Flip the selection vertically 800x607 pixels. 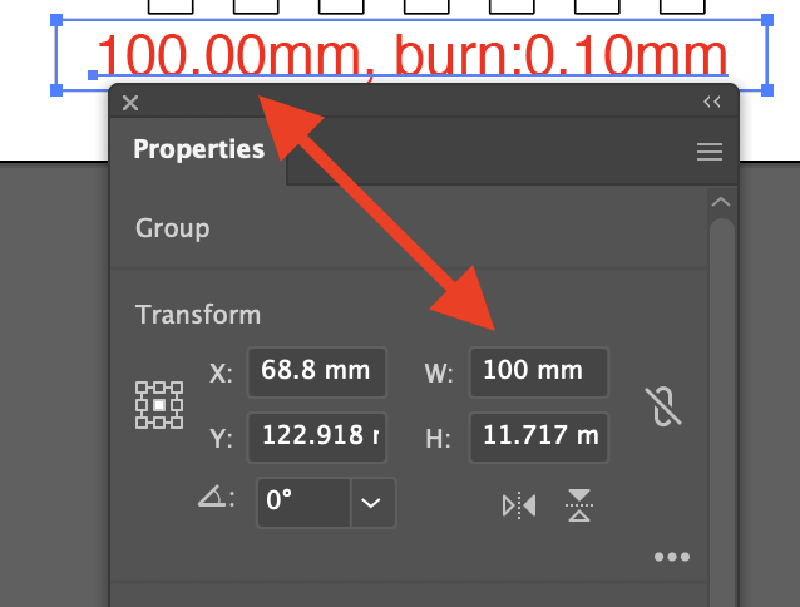[x=579, y=505]
